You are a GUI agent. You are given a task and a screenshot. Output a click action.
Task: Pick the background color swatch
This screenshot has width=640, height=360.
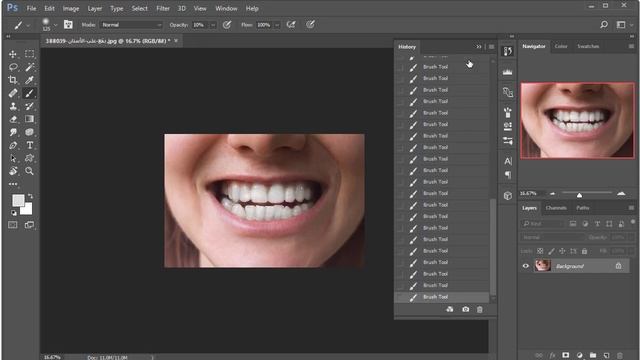[27, 210]
